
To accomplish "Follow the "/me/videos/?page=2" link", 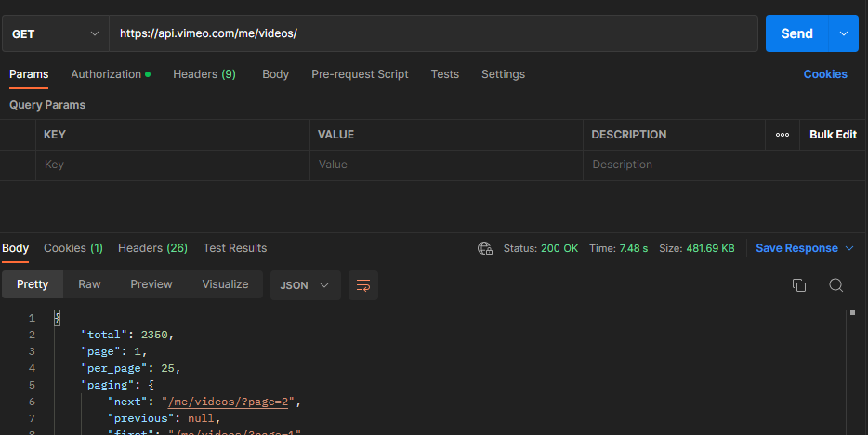I will (x=228, y=402).
